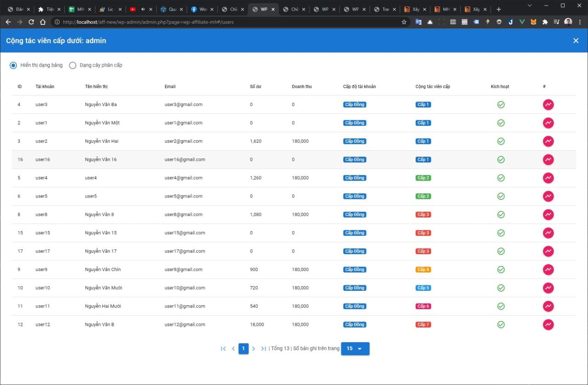This screenshot has height=385, width=588.
Task: Open Chrome's tab search chevron
Action: pyautogui.click(x=529, y=6)
